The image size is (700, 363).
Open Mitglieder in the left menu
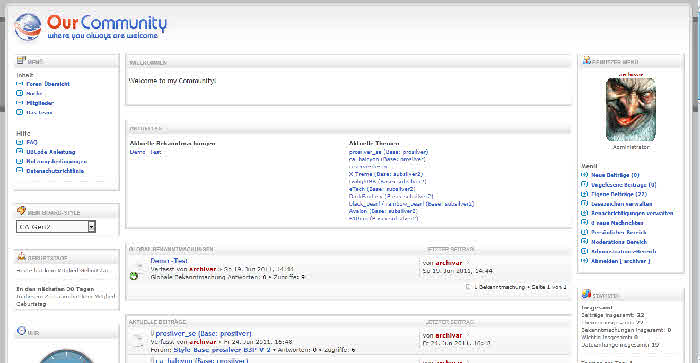(x=40, y=103)
